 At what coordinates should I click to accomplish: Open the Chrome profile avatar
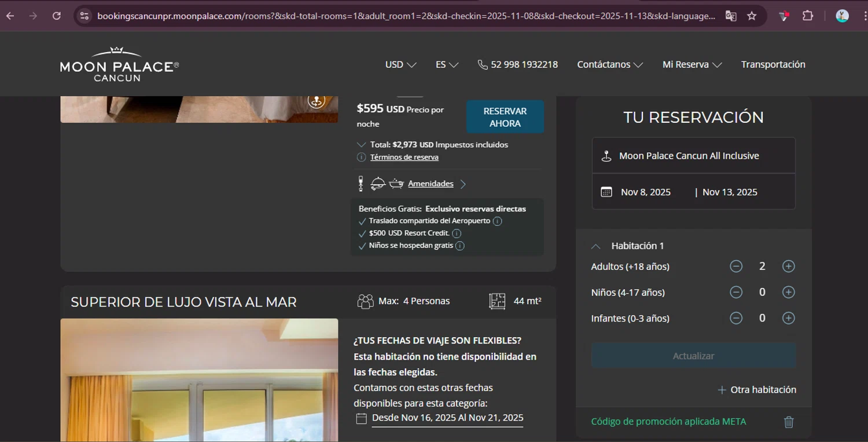click(x=842, y=16)
